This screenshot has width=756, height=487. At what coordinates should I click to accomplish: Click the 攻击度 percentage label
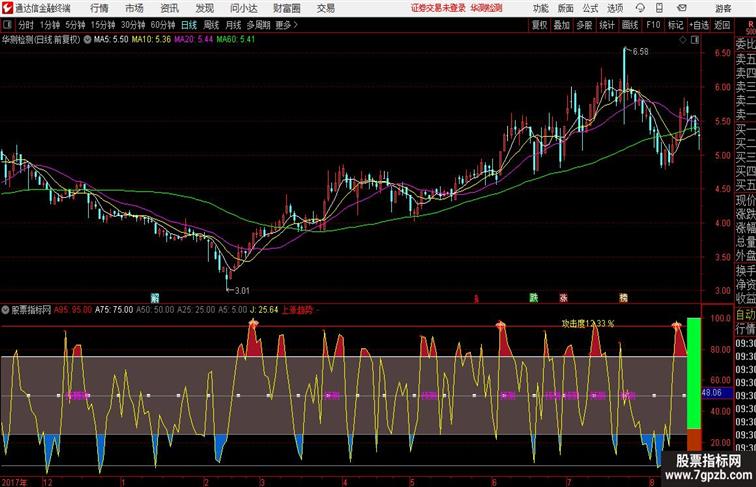click(x=588, y=324)
